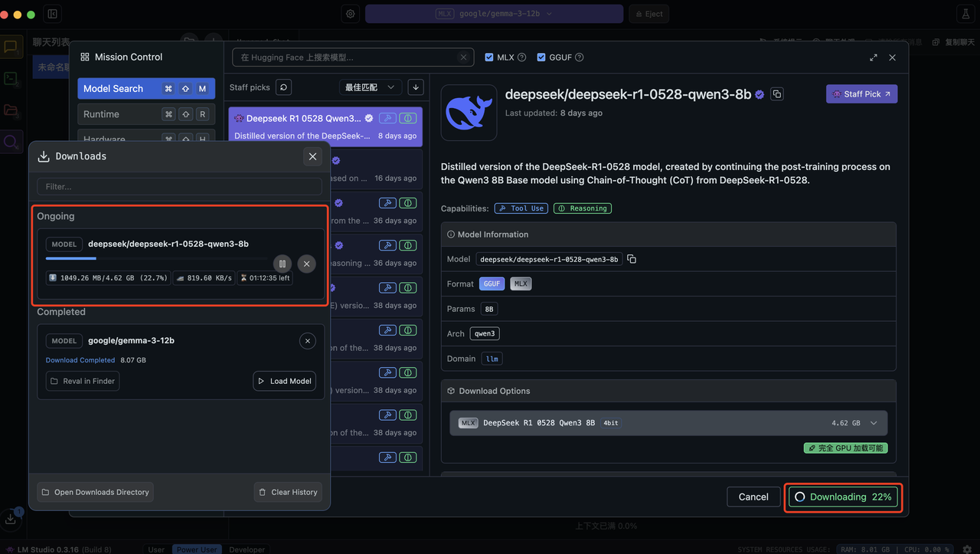Select the Runtime tab
Viewport: 980px width, 554px height.
pos(146,114)
